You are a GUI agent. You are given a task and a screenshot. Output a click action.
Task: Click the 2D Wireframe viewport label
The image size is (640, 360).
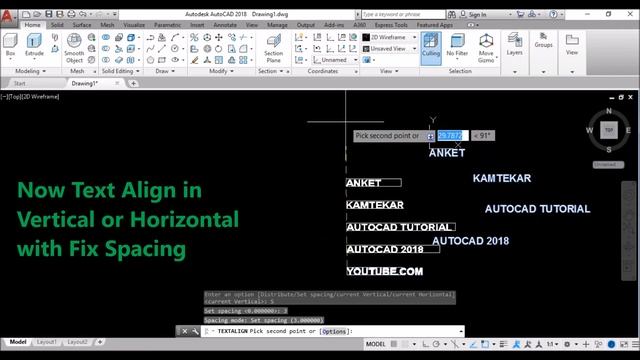tap(40, 97)
